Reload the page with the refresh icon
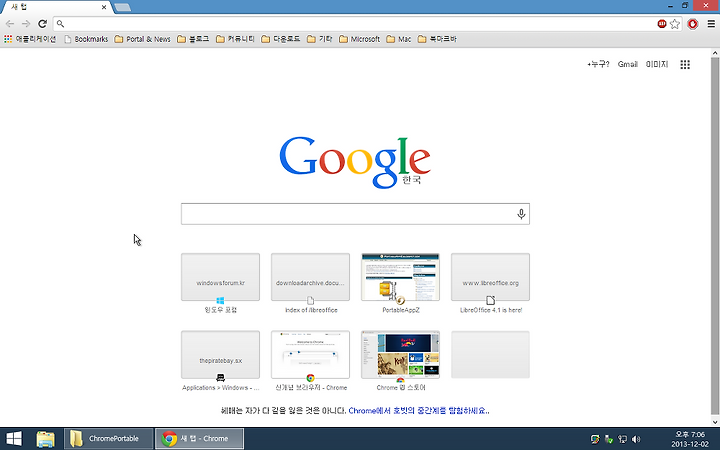Image resolution: width=720 pixels, height=450 pixels. point(42,24)
